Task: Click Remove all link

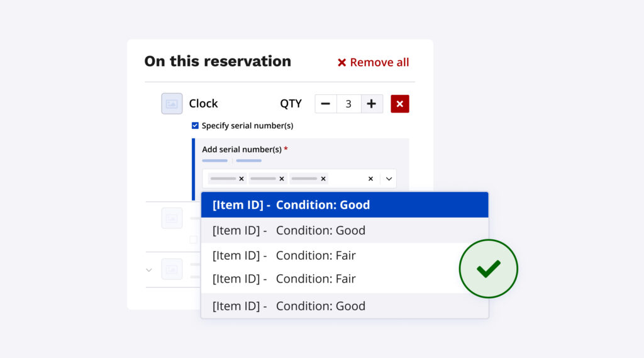Action: (373, 62)
